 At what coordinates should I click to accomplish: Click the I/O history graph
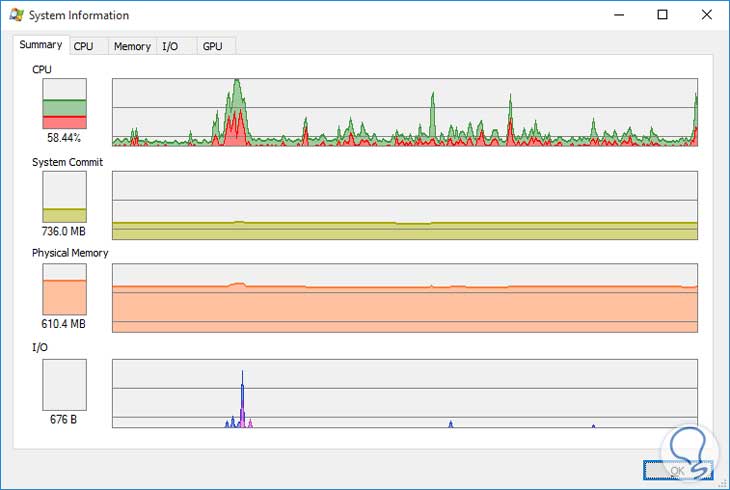tap(405, 394)
